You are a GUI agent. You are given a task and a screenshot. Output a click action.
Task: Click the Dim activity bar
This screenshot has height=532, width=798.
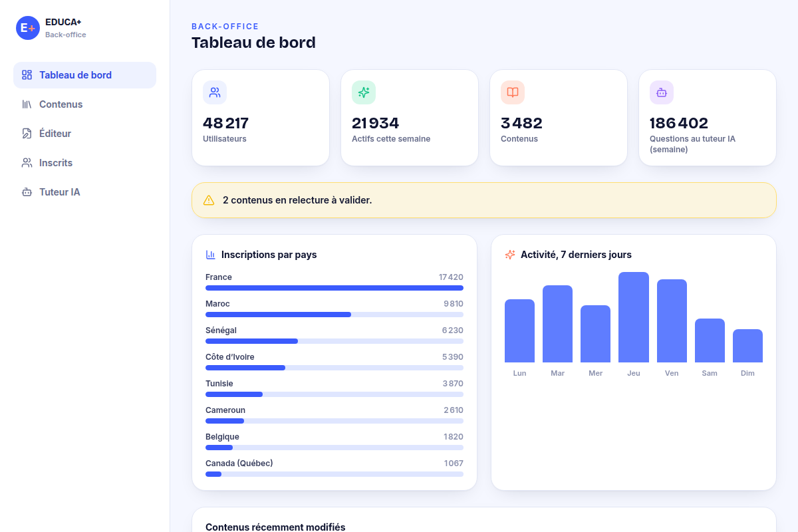(x=747, y=346)
